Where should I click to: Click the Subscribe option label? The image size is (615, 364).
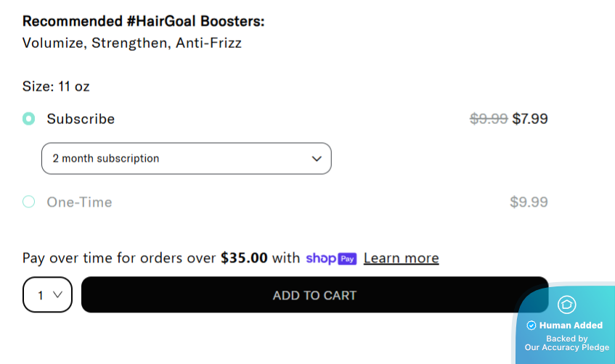(81, 119)
